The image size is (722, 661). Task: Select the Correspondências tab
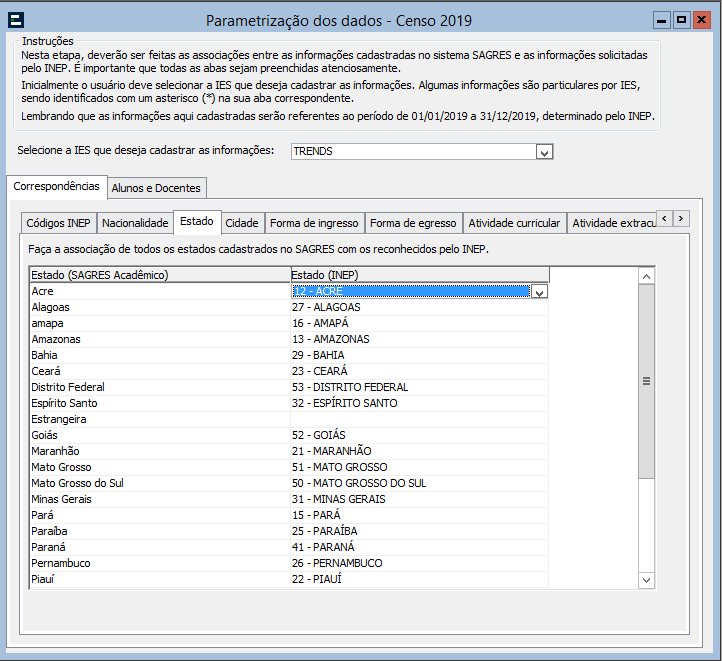click(x=57, y=186)
